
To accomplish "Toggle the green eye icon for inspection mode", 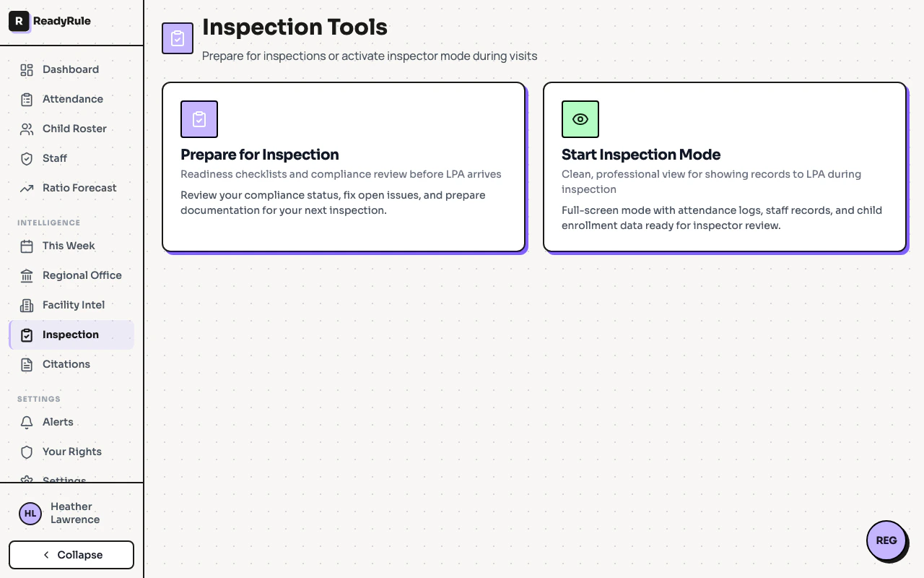I will pos(580,119).
